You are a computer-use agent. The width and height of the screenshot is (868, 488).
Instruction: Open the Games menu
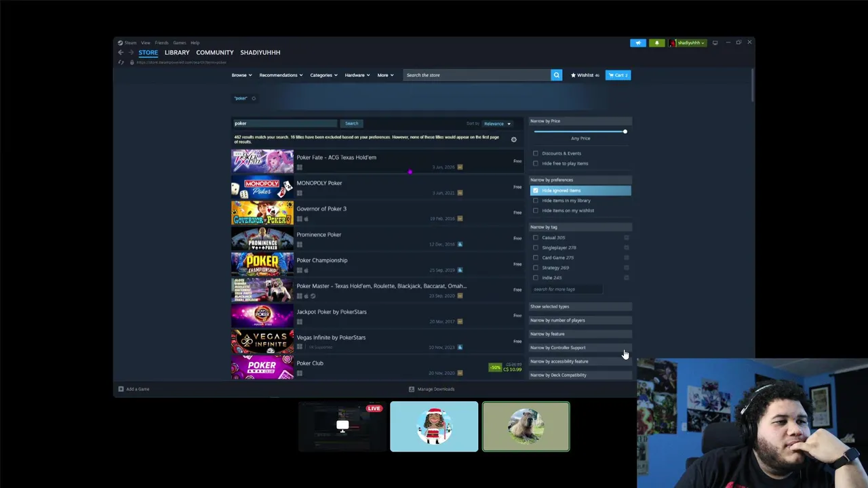coord(179,43)
